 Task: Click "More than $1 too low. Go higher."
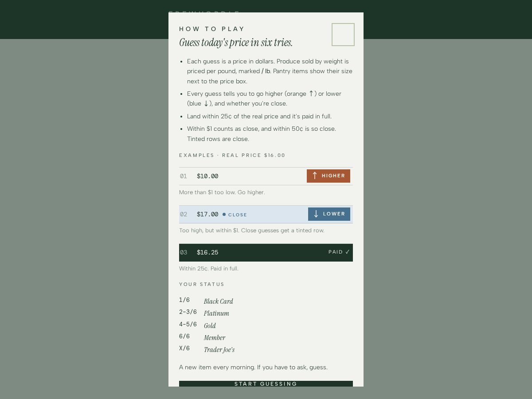[222, 192]
